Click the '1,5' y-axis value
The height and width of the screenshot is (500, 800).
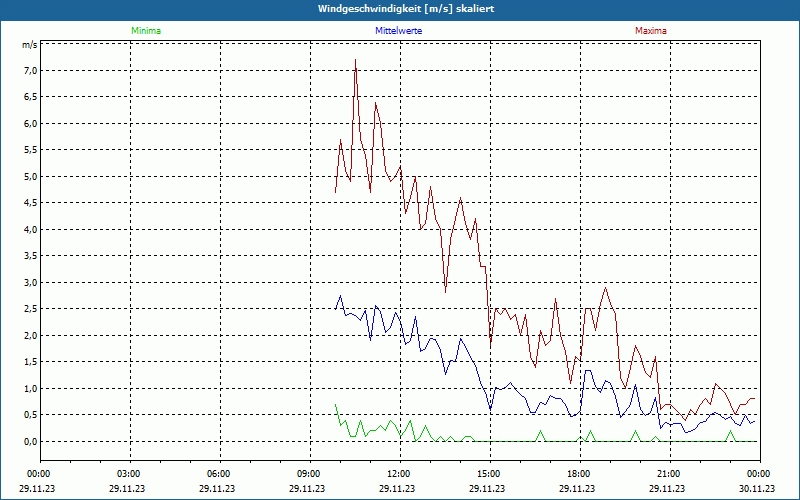[31, 362]
